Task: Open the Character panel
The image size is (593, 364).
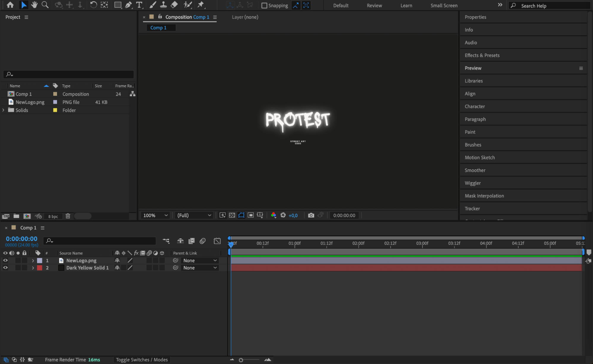Action: [475, 107]
